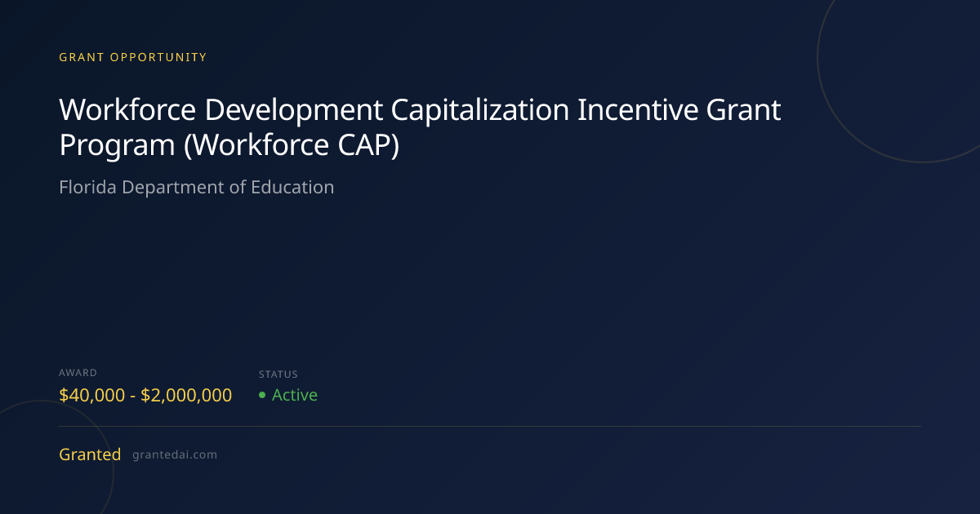Click the green status dot
Screen dimensions: 980x514
[x=262, y=395]
